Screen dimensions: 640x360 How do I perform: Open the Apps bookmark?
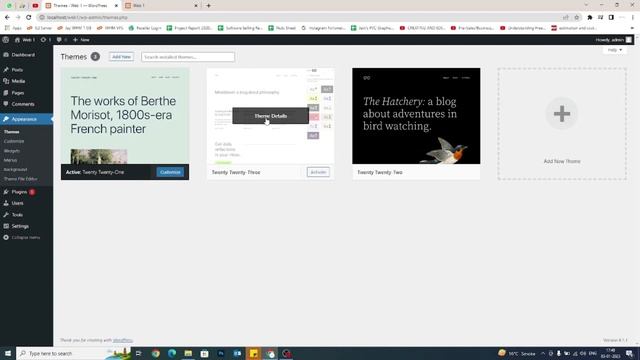pos(13,28)
